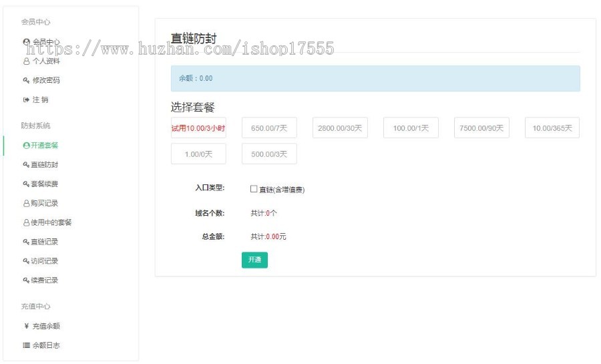Click the 充值中心 sidebar section header
Screen dimensions: 601x364
[35, 307]
